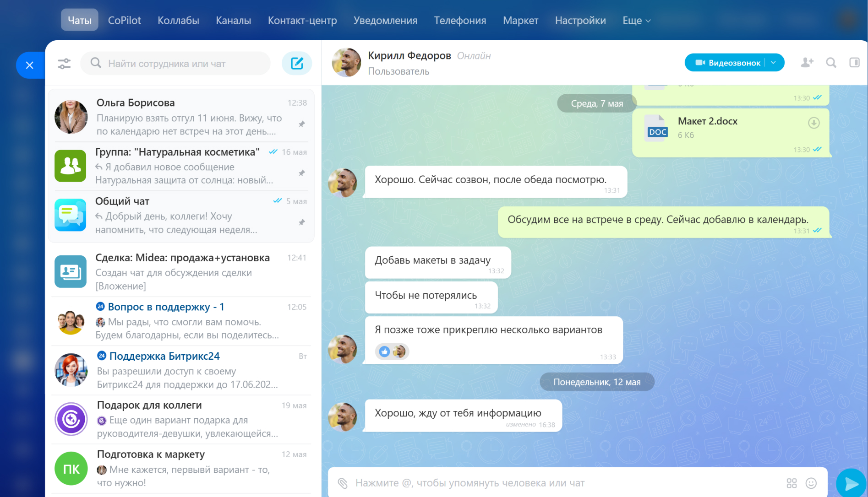The width and height of the screenshot is (868, 497).
Task: Open the Ольга Борисова chat
Action: pos(181,117)
